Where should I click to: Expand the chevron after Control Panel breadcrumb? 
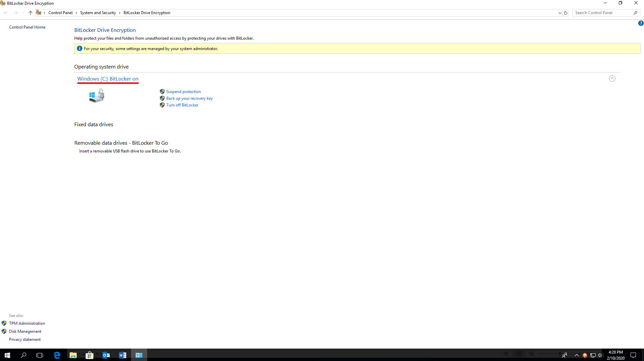click(76, 13)
